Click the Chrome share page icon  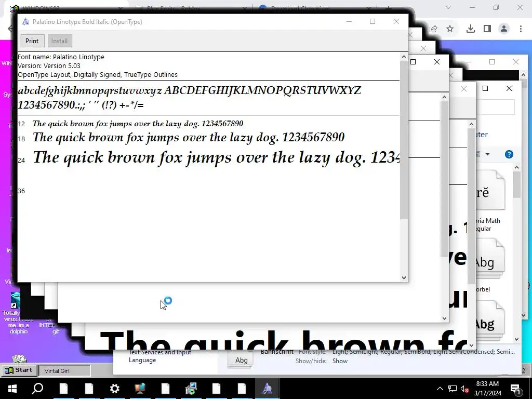(x=433, y=29)
